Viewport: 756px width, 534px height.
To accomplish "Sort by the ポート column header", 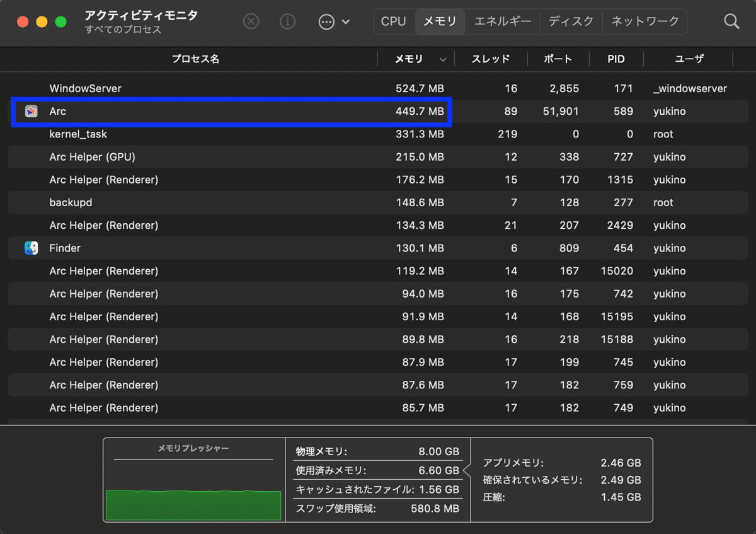I will pyautogui.click(x=558, y=59).
